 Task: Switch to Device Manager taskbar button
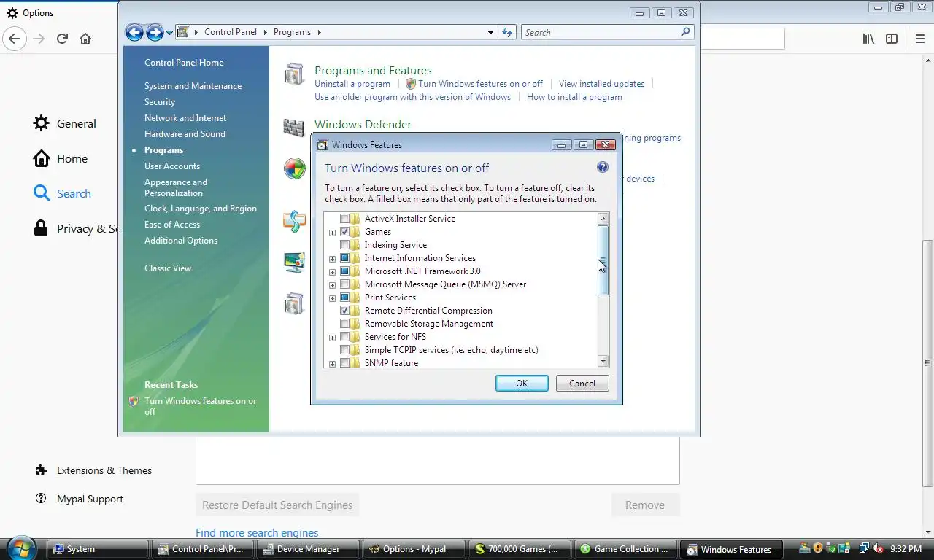click(308, 549)
